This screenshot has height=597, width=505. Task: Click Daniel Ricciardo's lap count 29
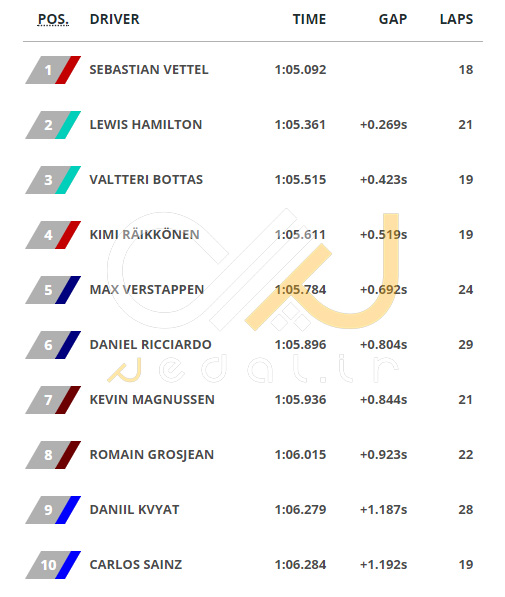(x=466, y=345)
